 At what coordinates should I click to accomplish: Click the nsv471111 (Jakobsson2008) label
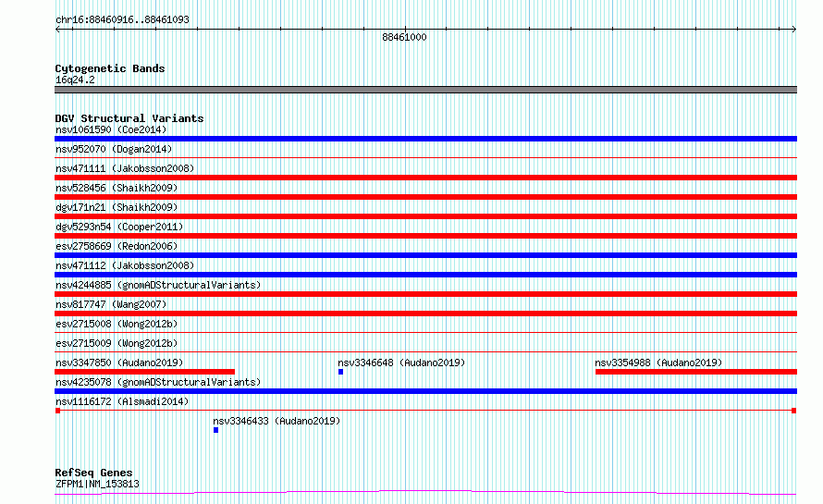(x=125, y=168)
